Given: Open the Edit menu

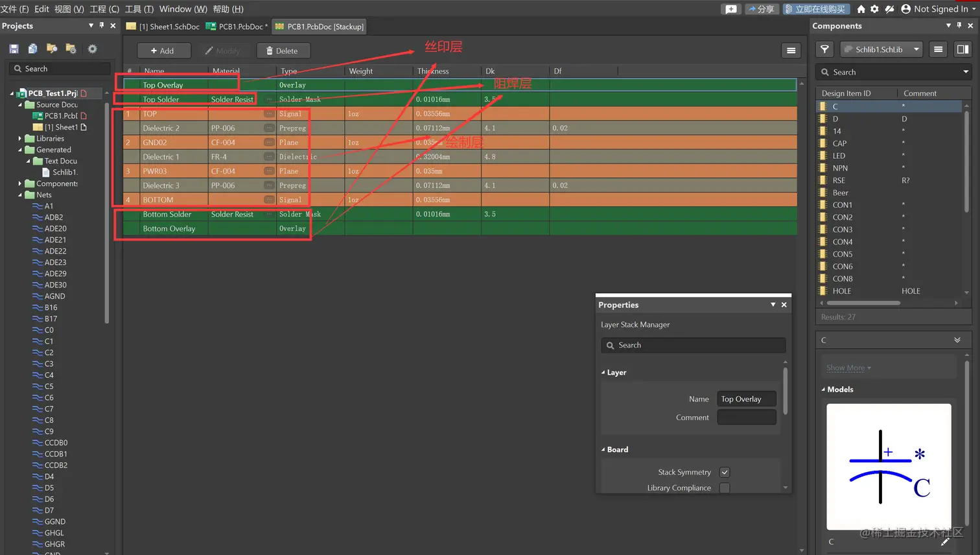Looking at the screenshot, I should pyautogui.click(x=41, y=9).
